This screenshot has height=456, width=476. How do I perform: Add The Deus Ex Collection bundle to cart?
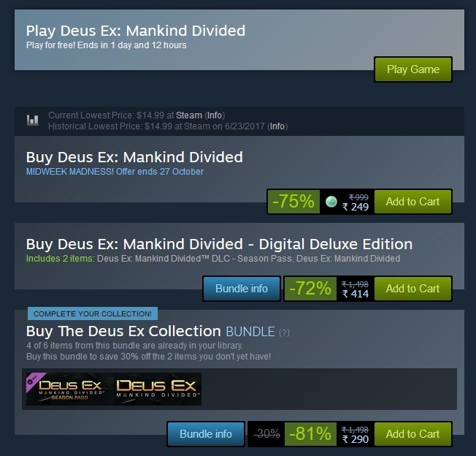click(x=412, y=434)
